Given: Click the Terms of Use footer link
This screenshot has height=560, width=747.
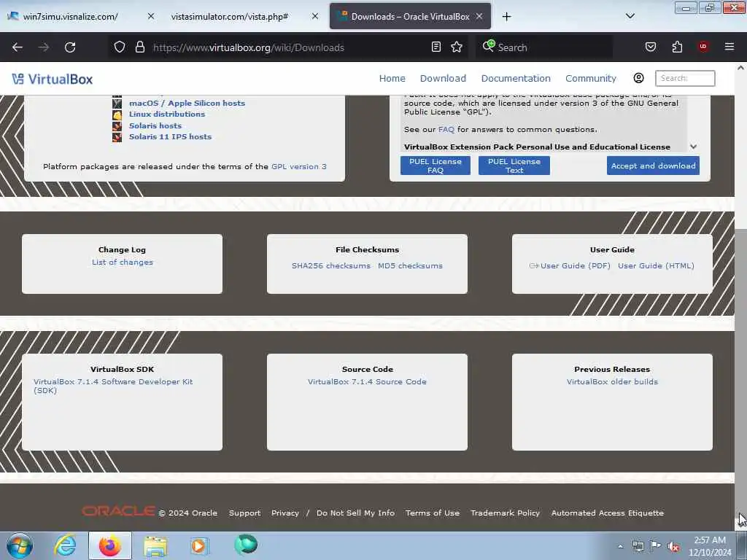Looking at the screenshot, I should [x=432, y=513].
